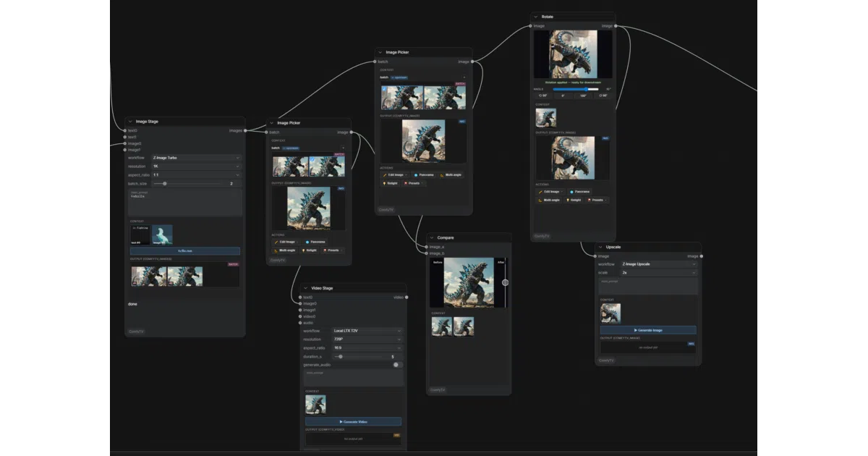Click Presets flag action in the Rotate node
Screen dimensions: 868x456
point(597,200)
